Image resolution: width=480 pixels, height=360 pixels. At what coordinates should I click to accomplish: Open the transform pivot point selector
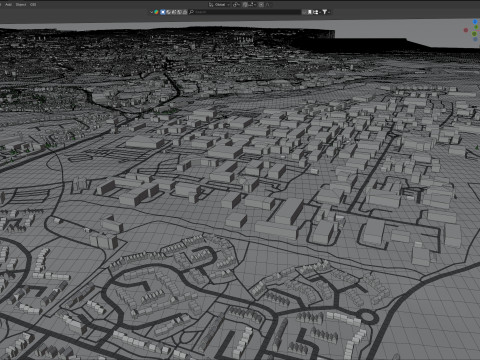[236, 5]
